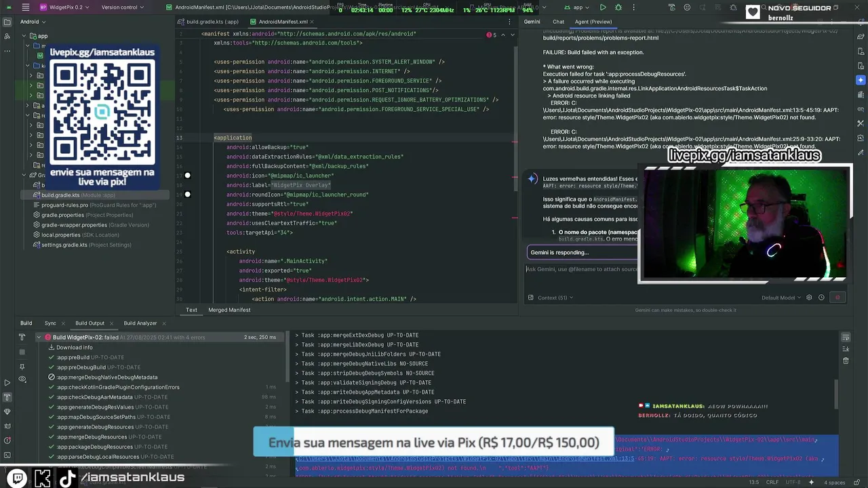Open the Default Model dropdown
868x488 pixels.
781,298
